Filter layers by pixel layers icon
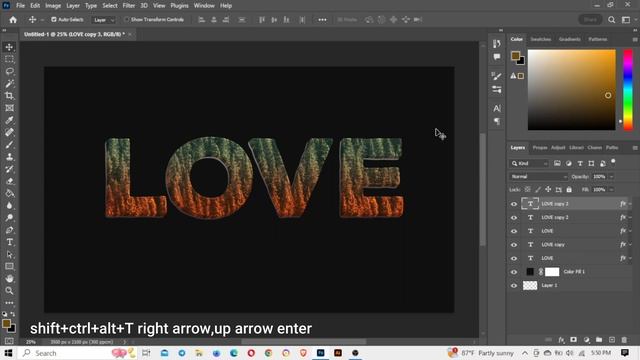The width and height of the screenshot is (640, 360). click(557, 163)
